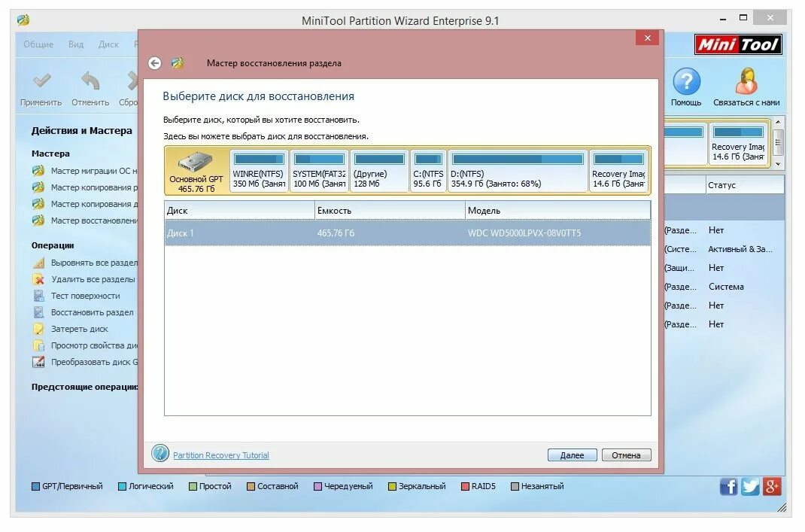Click the back arrow in wizard dialog
This screenshot has height=532, width=805.
pyautogui.click(x=154, y=63)
